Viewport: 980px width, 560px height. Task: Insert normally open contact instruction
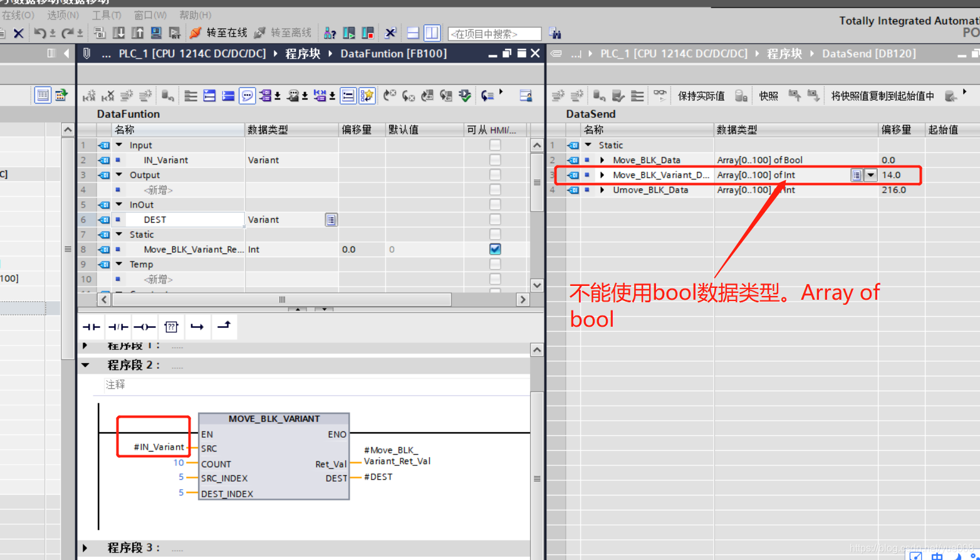pos(91,327)
